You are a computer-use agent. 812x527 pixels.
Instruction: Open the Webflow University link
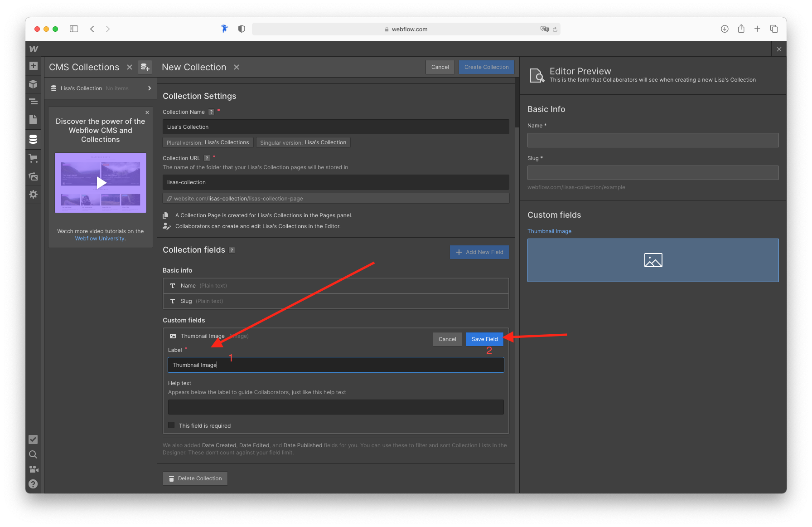click(x=100, y=239)
